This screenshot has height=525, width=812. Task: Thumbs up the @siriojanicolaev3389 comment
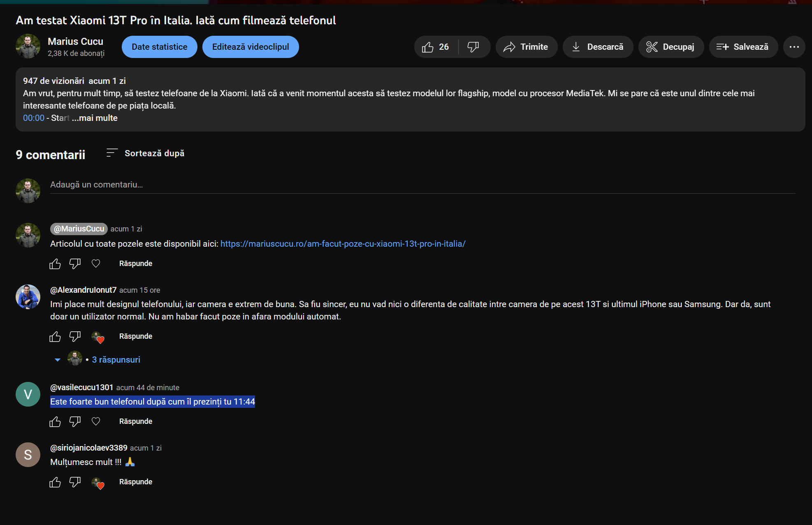(x=55, y=482)
